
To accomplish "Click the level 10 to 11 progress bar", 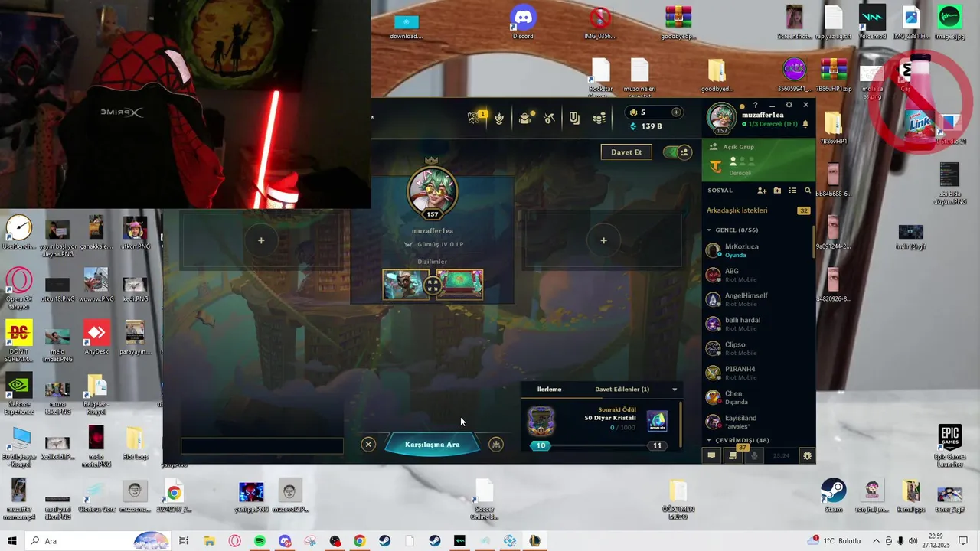I will [599, 445].
